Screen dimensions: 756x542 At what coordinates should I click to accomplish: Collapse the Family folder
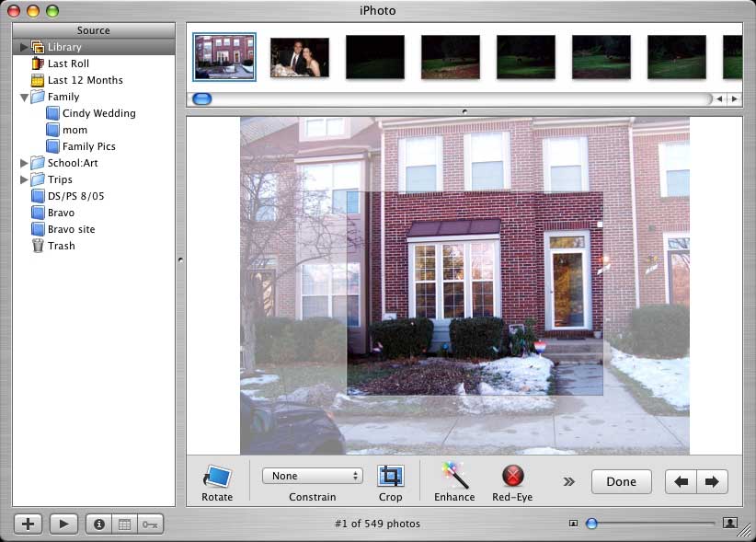tap(24, 97)
